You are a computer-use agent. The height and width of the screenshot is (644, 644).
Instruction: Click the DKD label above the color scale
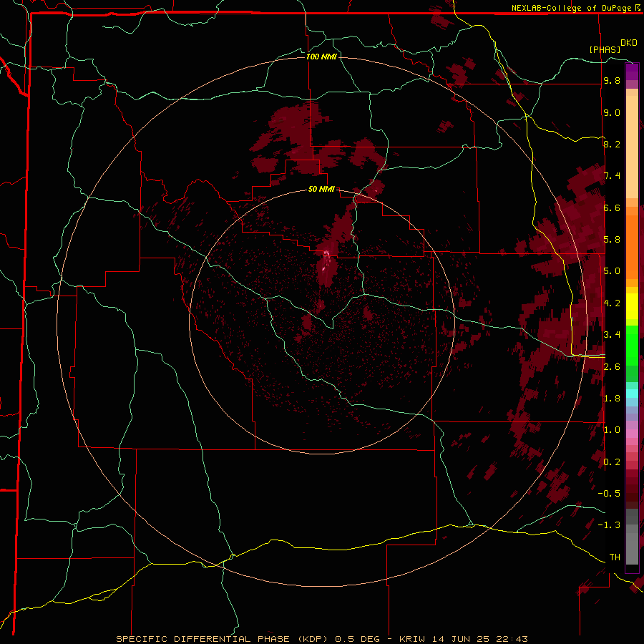629,43
